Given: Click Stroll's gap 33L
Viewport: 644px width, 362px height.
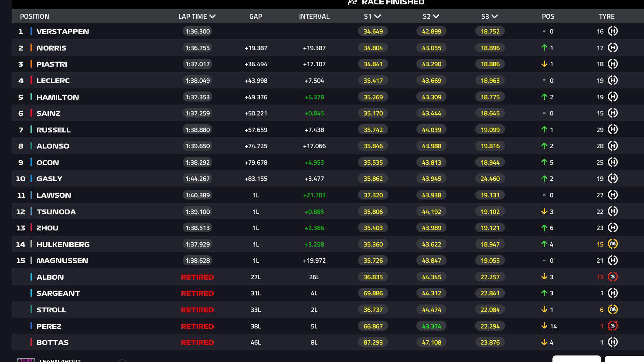Looking at the screenshot, I should click(256, 310).
